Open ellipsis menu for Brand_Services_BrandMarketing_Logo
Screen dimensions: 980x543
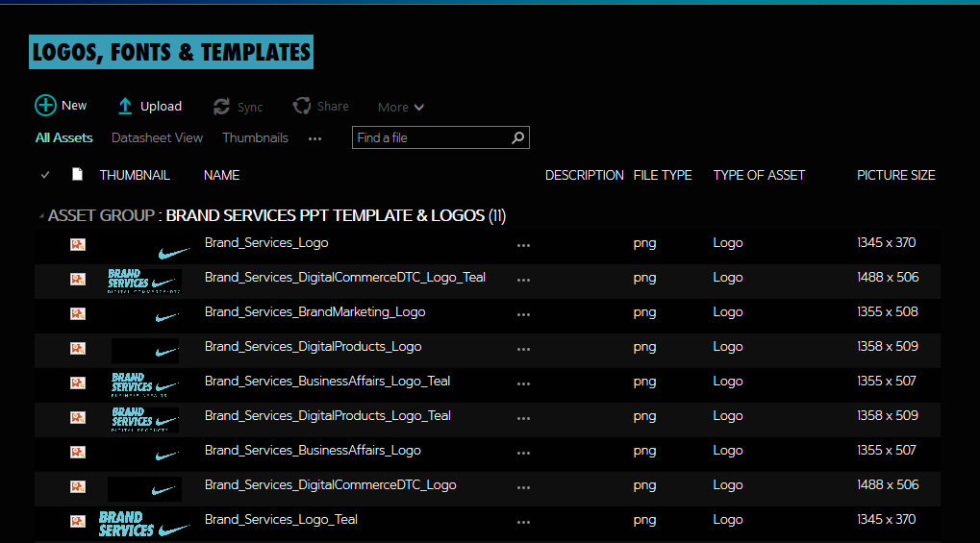tap(523, 315)
